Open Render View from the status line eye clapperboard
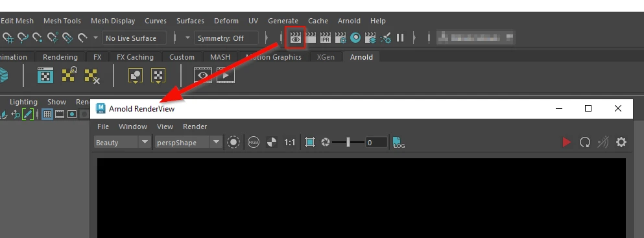The width and height of the screenshot is (644, 238). coord(296,38)
